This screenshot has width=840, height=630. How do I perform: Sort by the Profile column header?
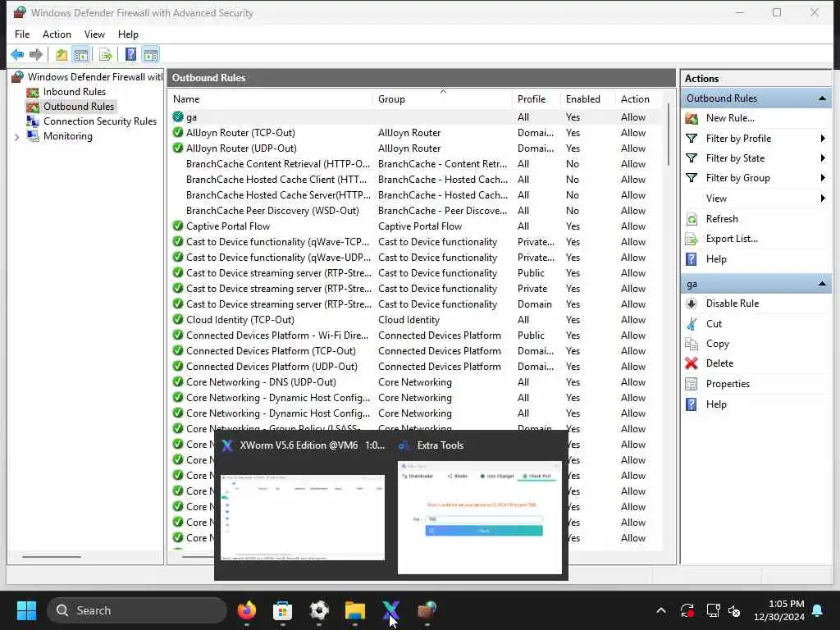coord(536,99)
